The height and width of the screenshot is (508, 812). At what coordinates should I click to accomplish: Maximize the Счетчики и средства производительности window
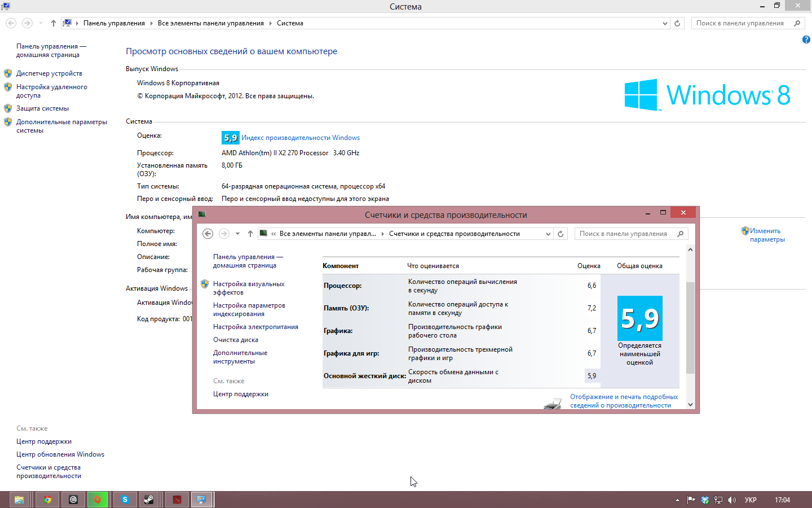click(663, 213)
